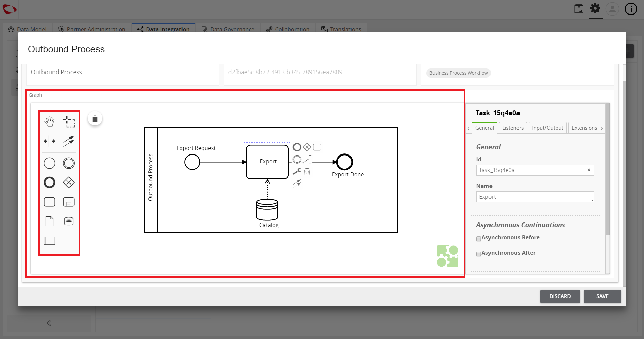Clear Id field with x button

coord(589,170)
